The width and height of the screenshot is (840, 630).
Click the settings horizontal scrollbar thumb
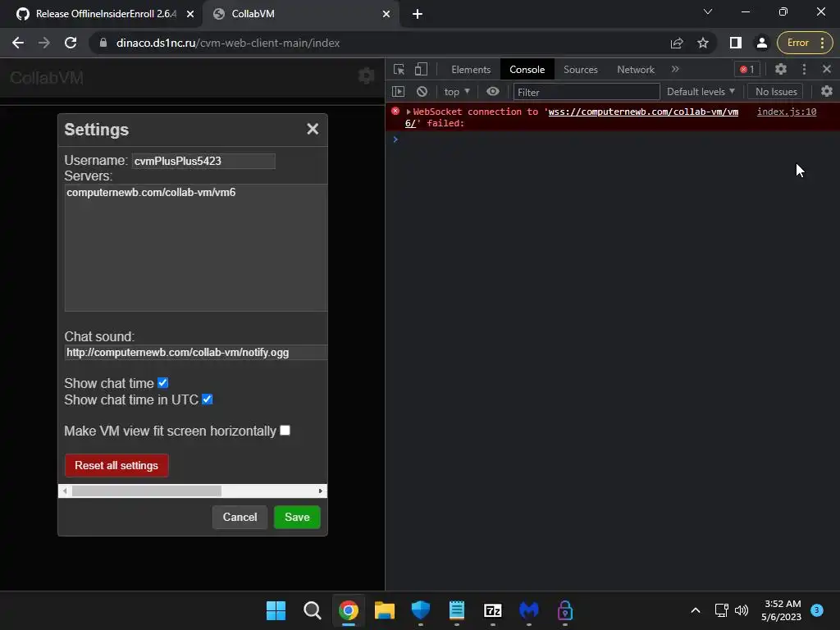coord(147,491)
